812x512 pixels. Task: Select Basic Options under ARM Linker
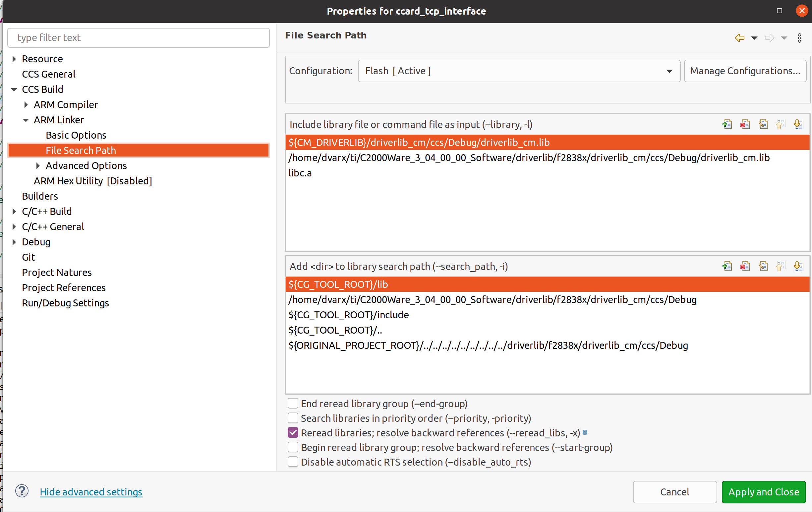(76, 135)
